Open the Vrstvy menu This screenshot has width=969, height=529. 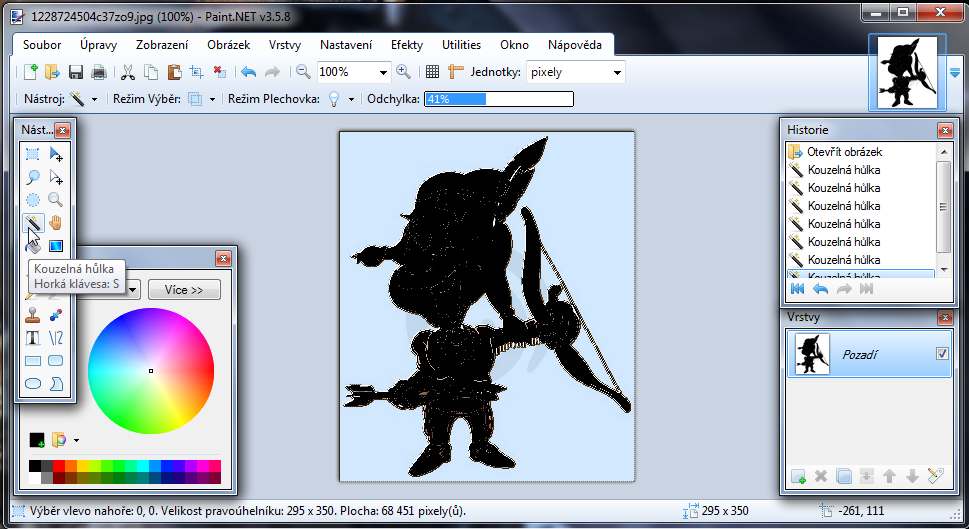click(285, 45)
